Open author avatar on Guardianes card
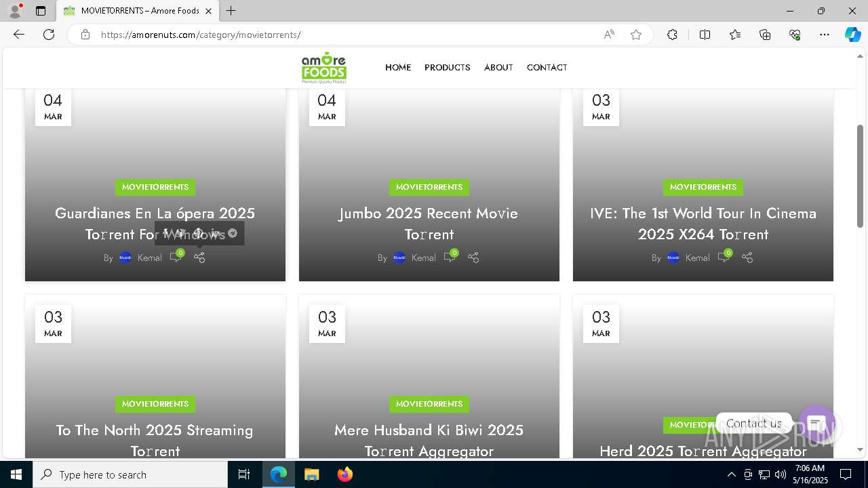This screenshot has height=488, width=868. click(125, 258)
